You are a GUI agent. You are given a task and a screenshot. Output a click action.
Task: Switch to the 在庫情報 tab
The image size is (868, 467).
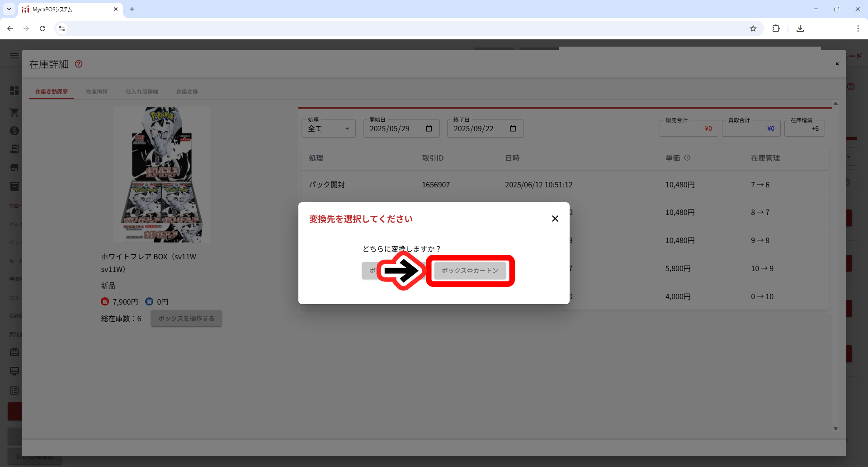97,92
